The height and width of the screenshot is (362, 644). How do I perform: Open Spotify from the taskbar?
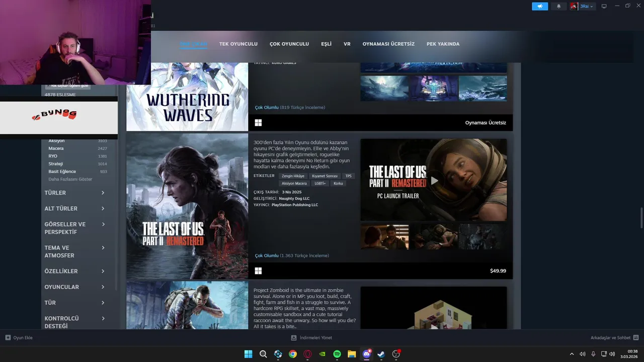click(x=337, y=354)
